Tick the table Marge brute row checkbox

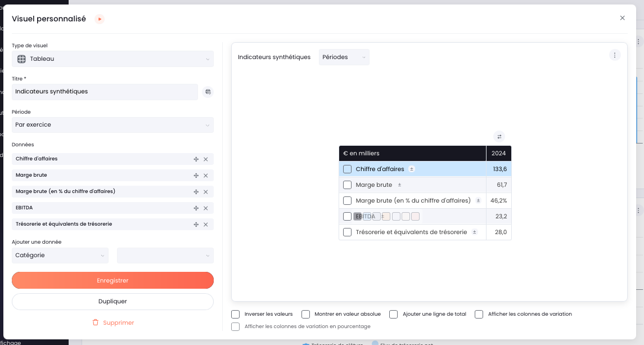point(347,185)
